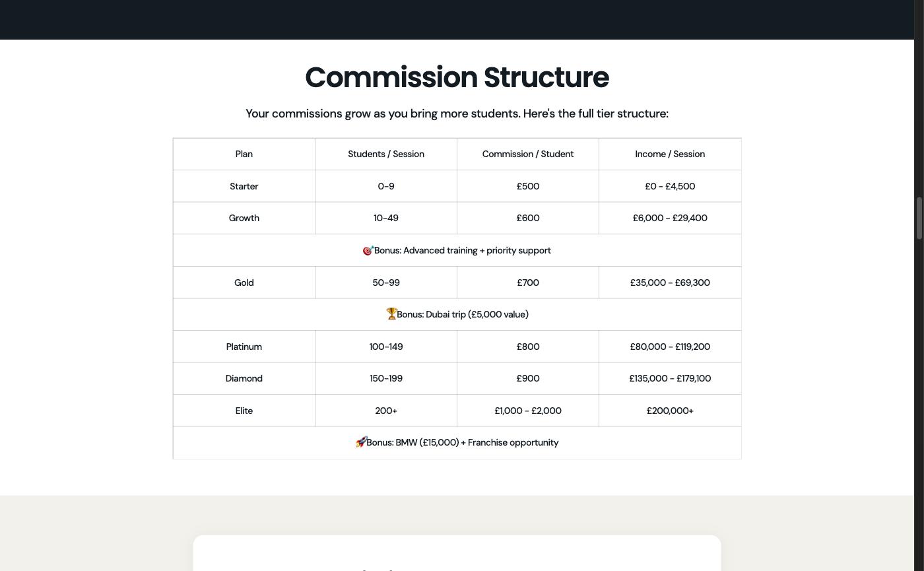Select the Gold plan cell

point(244,283)
